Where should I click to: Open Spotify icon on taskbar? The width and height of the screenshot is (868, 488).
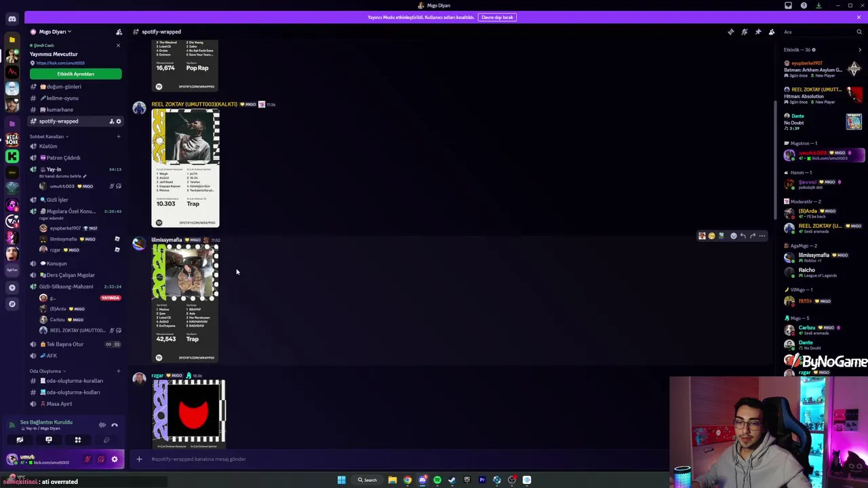[437, 480]
